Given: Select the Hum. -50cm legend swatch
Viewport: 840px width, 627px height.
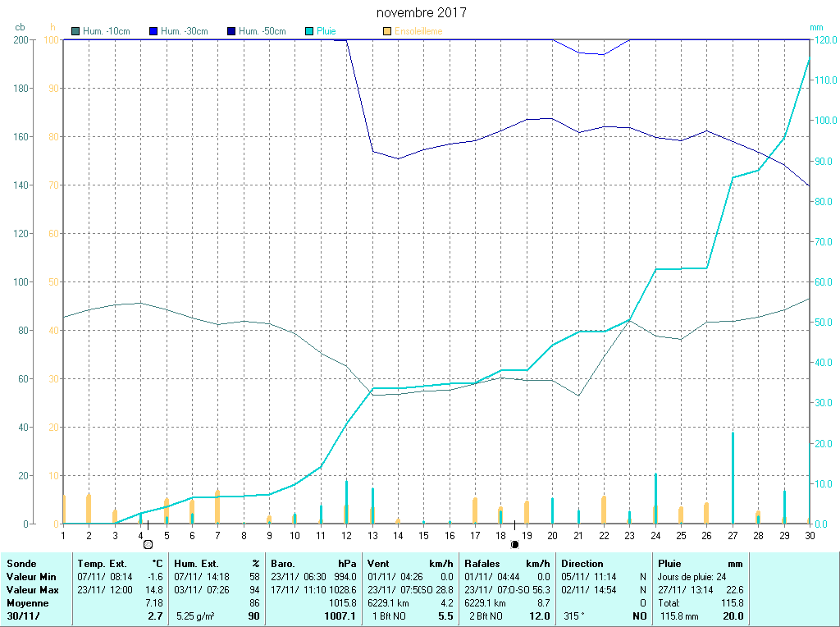Looking at the screenshot, I should tap(231, 31).
